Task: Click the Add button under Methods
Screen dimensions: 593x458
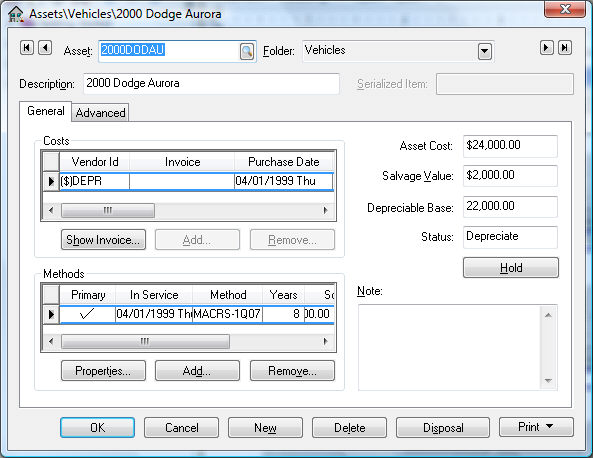Action: pyautogui.click(x=197, y=371)
